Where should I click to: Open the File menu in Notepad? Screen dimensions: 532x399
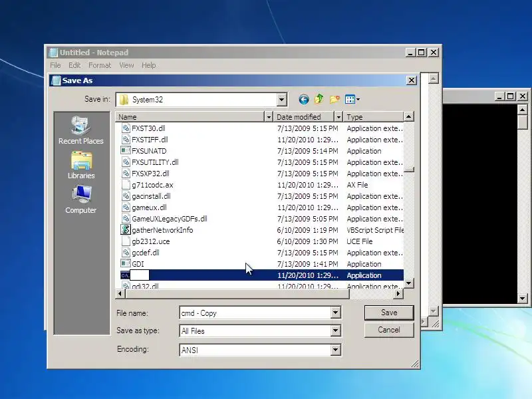pyautogui.click(x=55, y=65)
